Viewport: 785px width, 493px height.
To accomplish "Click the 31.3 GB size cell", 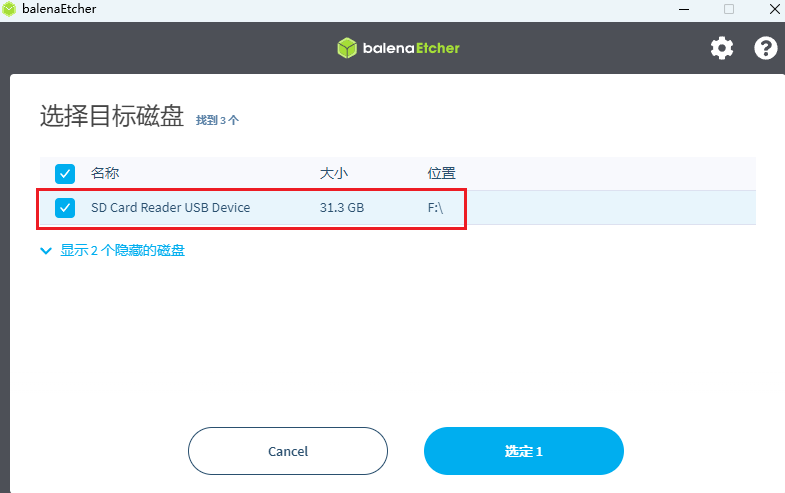I will 342,208.
